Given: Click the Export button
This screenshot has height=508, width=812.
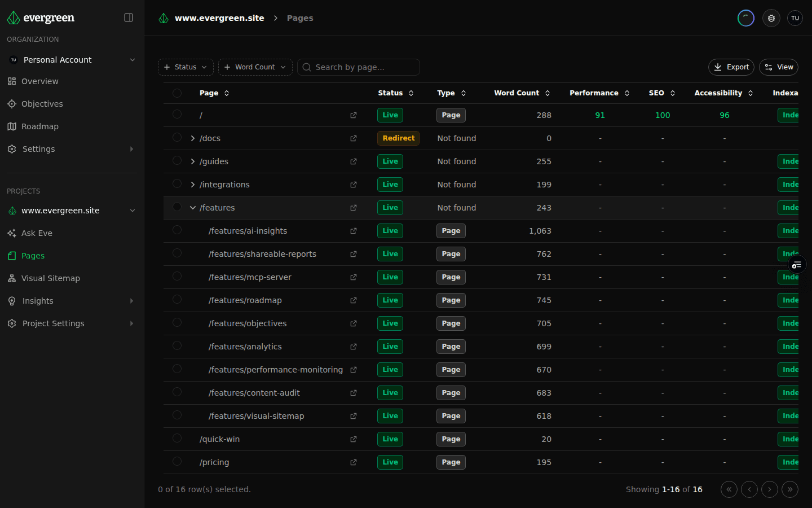Looking at the screenshot, I should [x=731, y=67].
